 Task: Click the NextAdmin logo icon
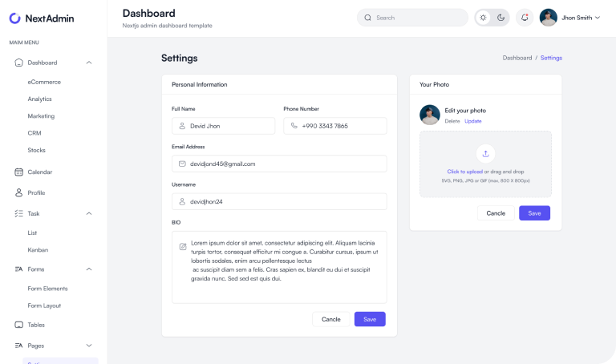pyautogui.click(x=15, y=18)
